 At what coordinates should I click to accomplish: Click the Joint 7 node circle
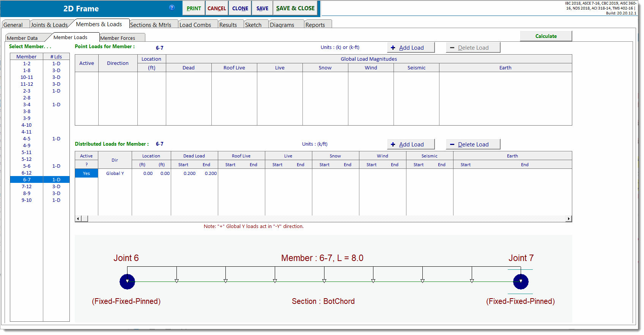point(521,282)
